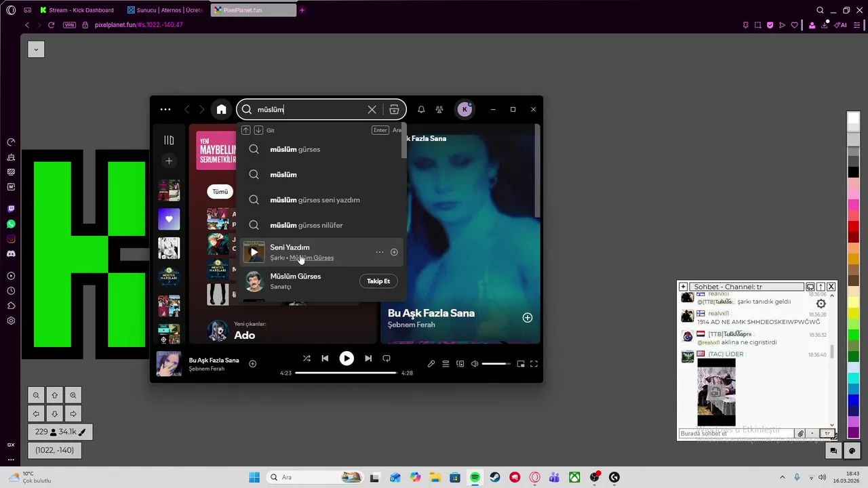Open Spotify from Windows taskbar
The height and width of the screenshot is (488, 868).
[475, 477]
